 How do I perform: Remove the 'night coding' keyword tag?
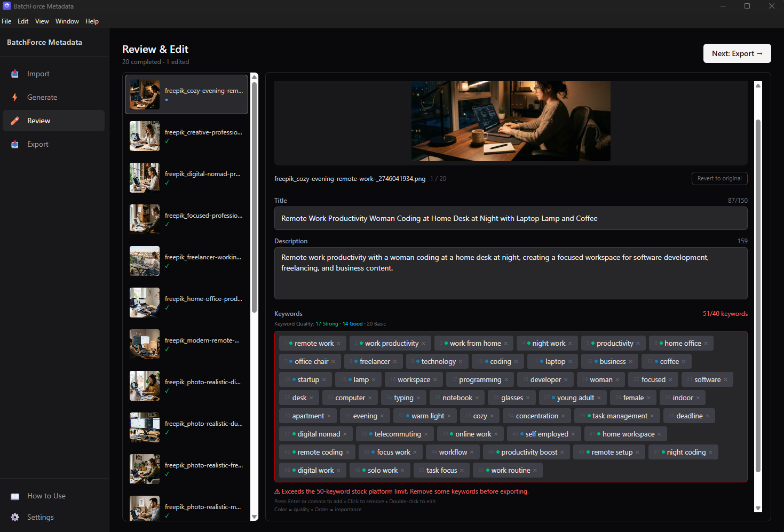(x=710, y=452)
